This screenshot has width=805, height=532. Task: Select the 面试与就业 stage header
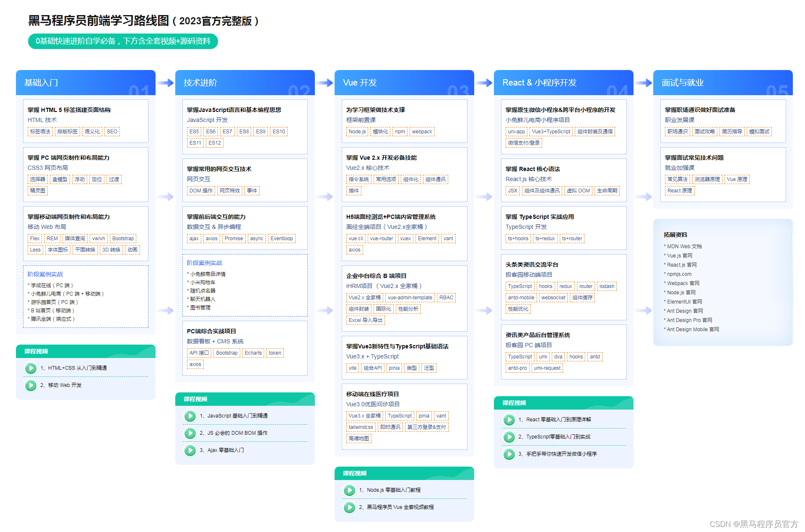(723, 83)
